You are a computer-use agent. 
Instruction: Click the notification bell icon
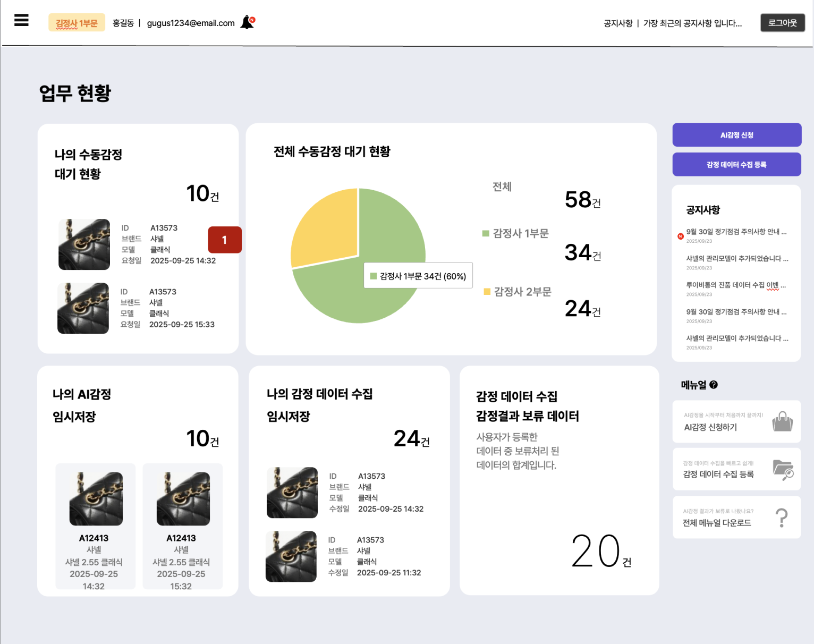point(247,22)
